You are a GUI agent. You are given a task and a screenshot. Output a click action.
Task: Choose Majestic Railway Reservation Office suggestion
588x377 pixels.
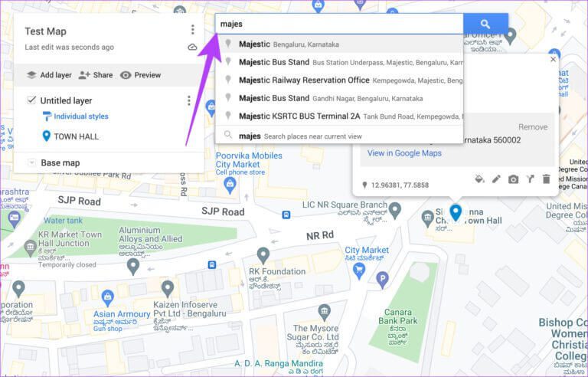tap(339, 80)
